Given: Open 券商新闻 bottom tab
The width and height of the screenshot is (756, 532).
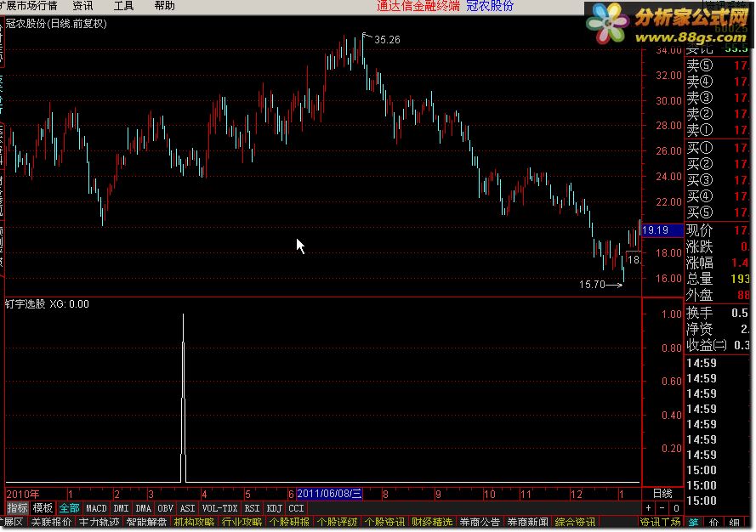Looking at the screenshot, I should coord(527,522).
